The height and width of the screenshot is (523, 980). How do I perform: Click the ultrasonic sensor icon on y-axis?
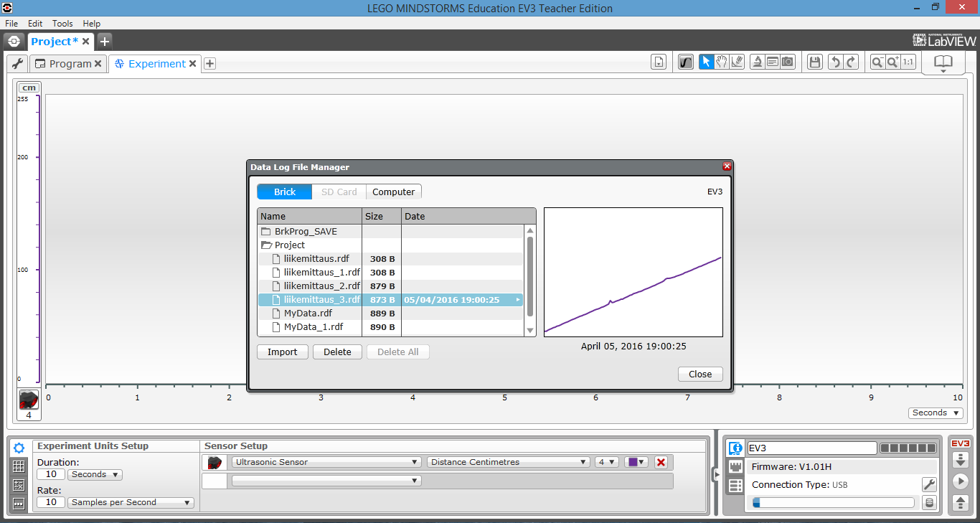tap(29, 400)
